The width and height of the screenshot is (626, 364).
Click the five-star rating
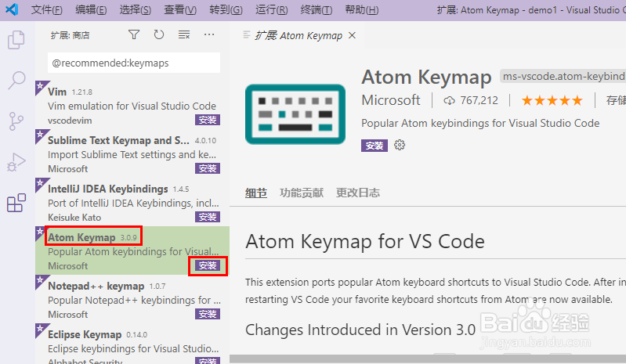click(x=552, y=100)
